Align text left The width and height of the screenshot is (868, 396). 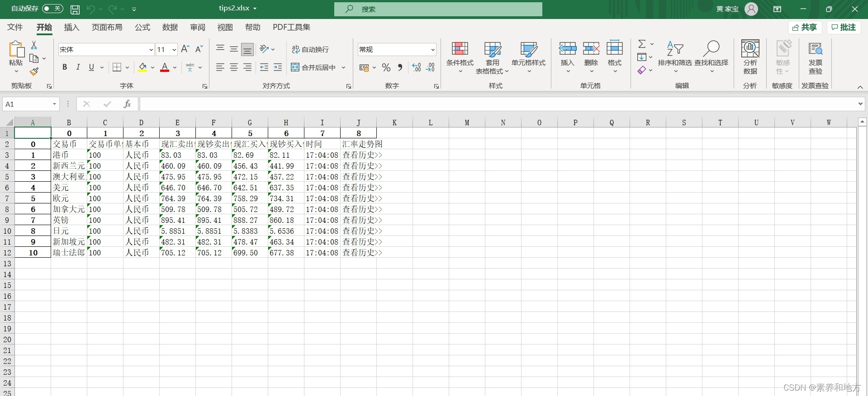click(x=220, y=67)
